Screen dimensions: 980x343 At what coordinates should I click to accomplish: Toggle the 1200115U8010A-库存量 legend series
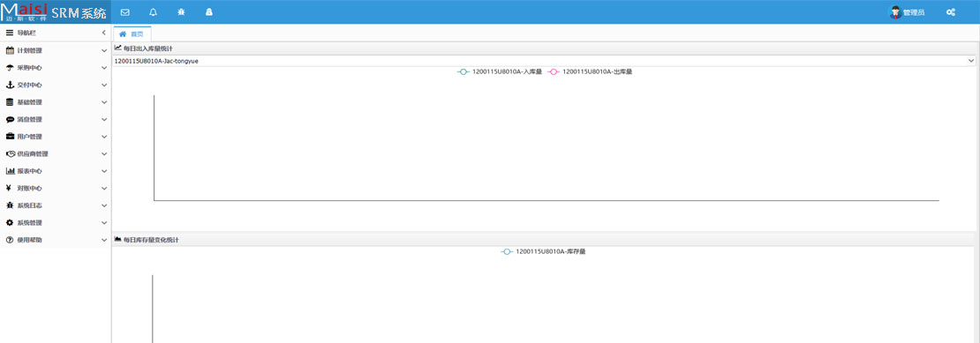pyautogui.click(x=543, y=251)
